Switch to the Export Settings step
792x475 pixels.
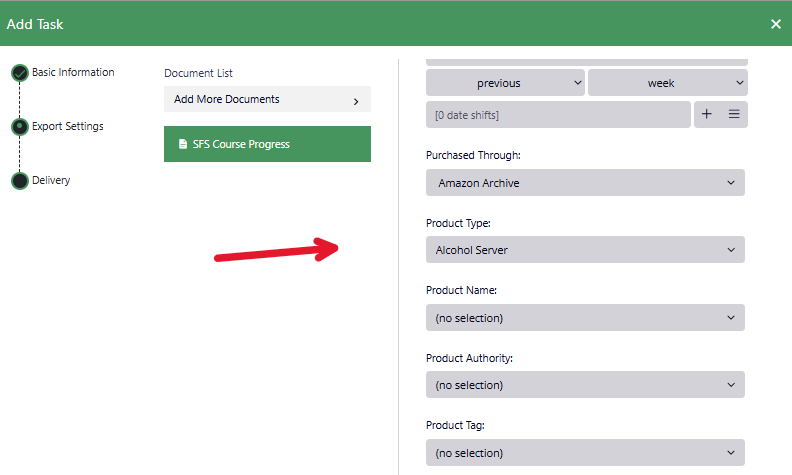point(67,127)
